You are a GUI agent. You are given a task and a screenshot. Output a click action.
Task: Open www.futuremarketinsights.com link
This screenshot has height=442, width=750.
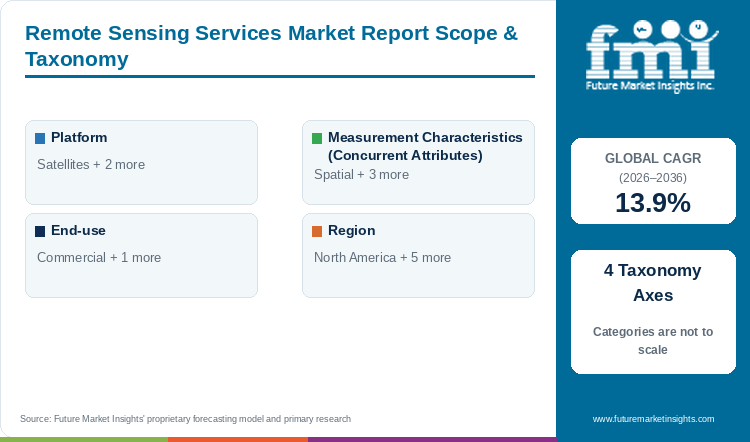(653, 419)
